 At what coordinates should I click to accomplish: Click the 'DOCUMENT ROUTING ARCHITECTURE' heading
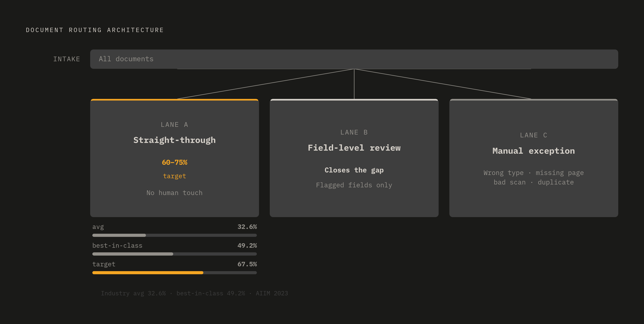[95, 30]
